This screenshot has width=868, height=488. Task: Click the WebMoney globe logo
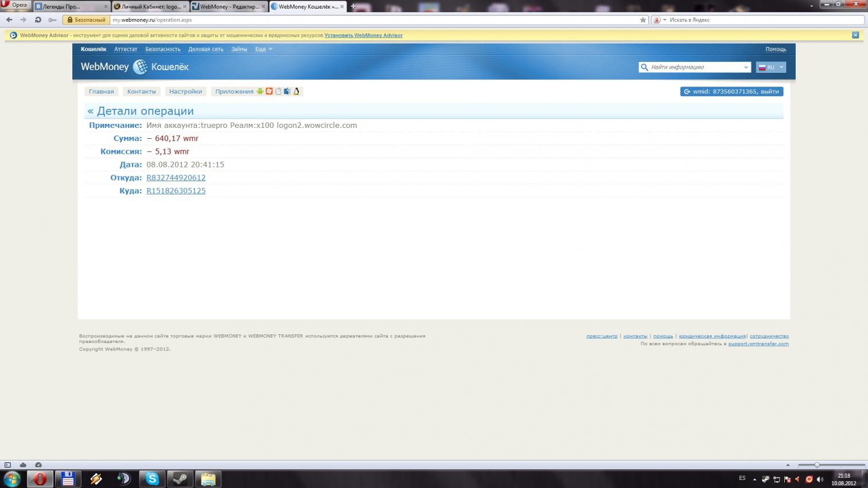point(140,67)
